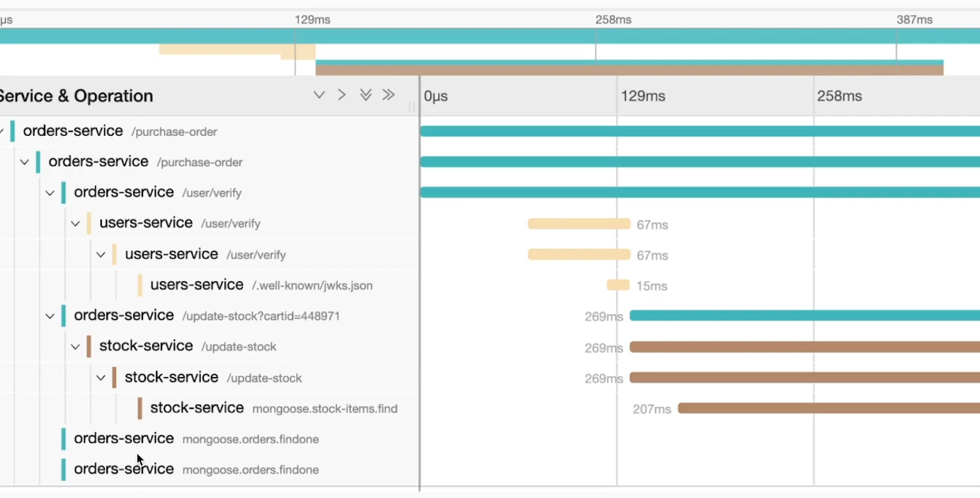Collapse the orders-service /user/verify span

pos(50,193)
